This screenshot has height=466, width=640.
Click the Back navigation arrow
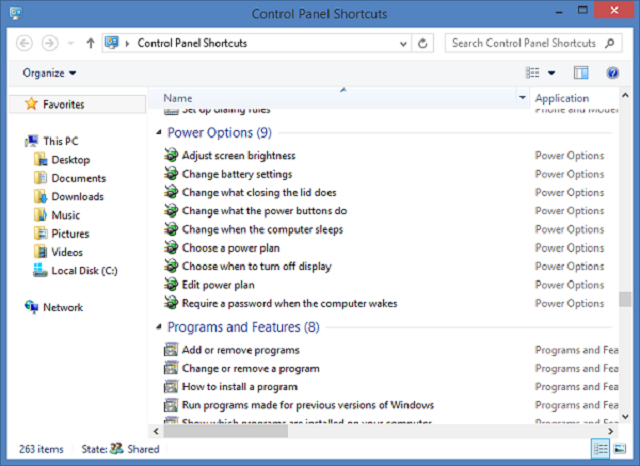[x=24, y=43]
